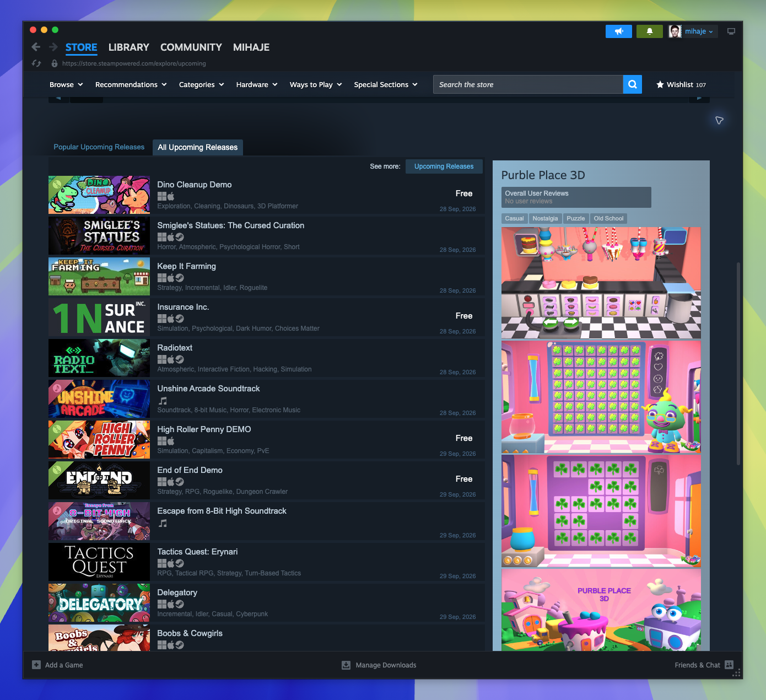Click the Manage Downloads icon

click(x=346, y=665)
